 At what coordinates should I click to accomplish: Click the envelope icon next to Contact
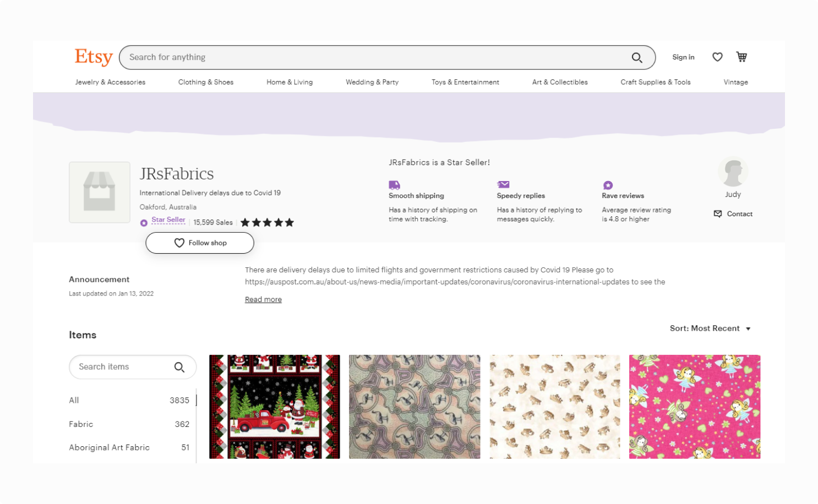point(718,213)
